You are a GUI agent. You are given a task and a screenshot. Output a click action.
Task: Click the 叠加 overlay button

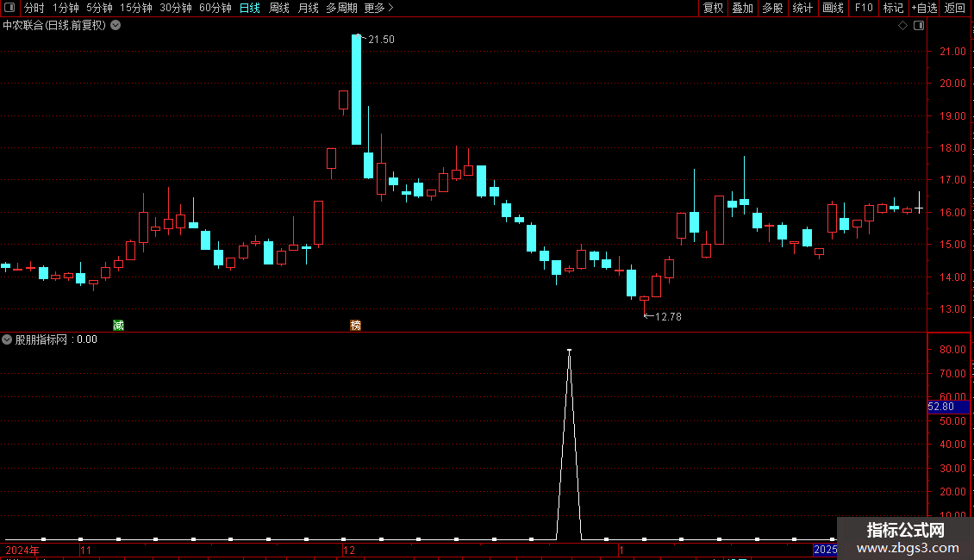742,8
